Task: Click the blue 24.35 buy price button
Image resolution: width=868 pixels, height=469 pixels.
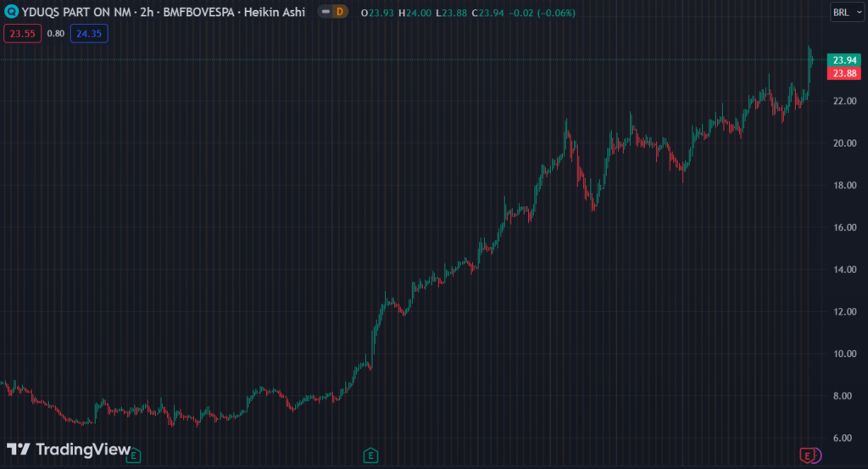Action: (x=89, y=34)
